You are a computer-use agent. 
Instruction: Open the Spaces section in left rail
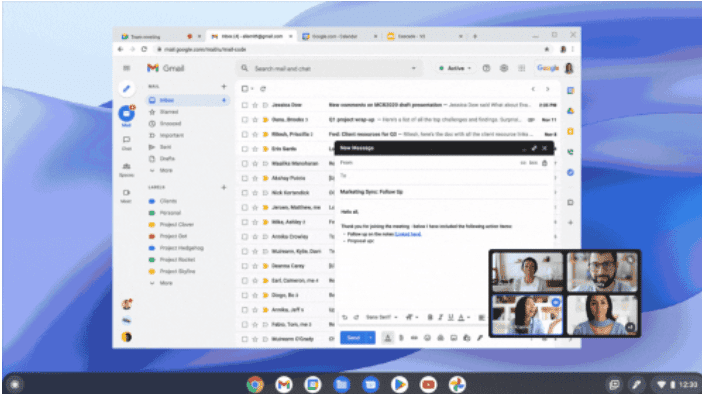(127, 170)
